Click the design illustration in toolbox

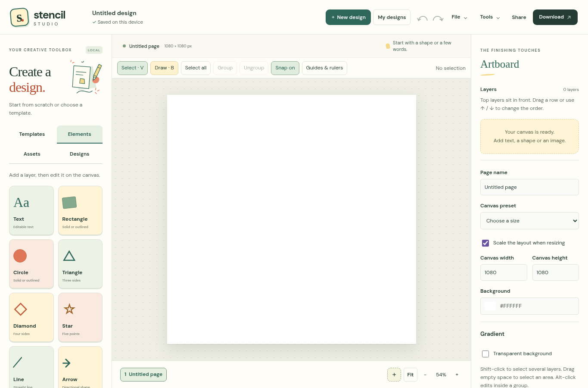[86, 77]
